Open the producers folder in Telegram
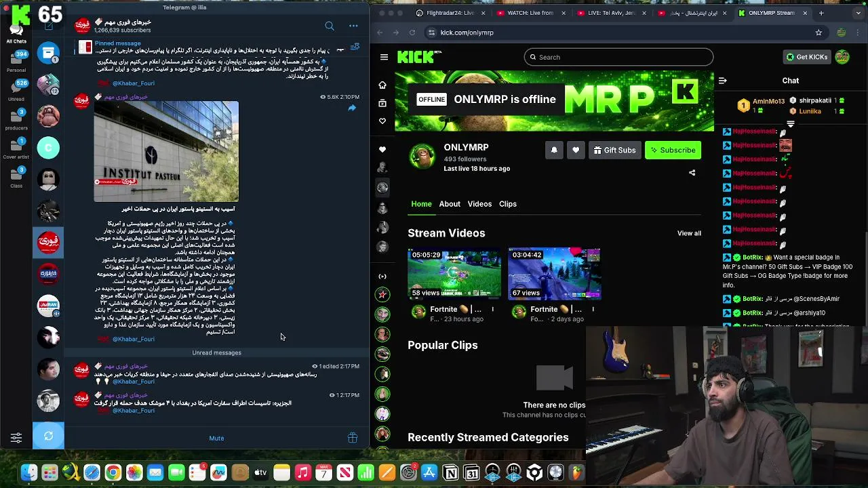This screenshot has width=868, height=488. [16, 119]
